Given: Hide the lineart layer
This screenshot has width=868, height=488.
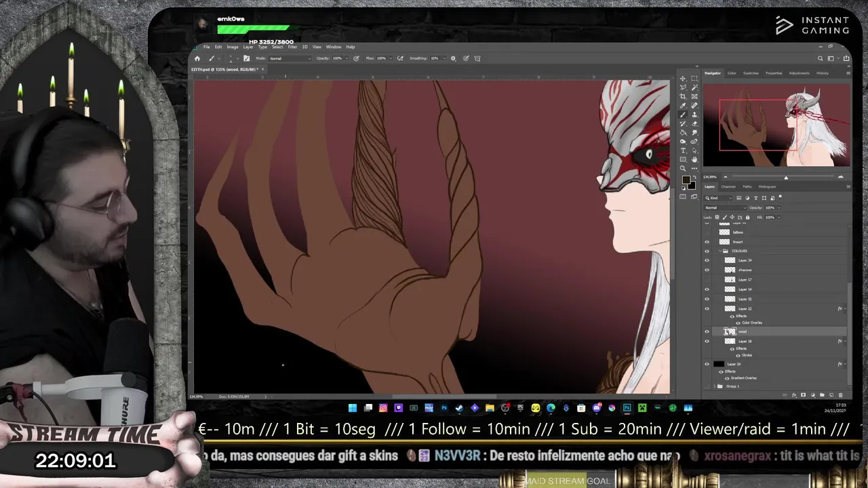Looking at the screenshot, I should [x=707, y=242].
